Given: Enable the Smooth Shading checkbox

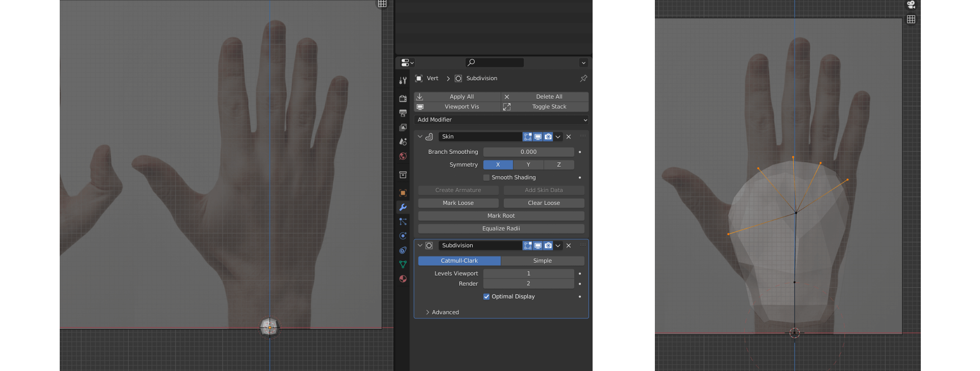Looking at the screenshot, I should tap(486, 177).
